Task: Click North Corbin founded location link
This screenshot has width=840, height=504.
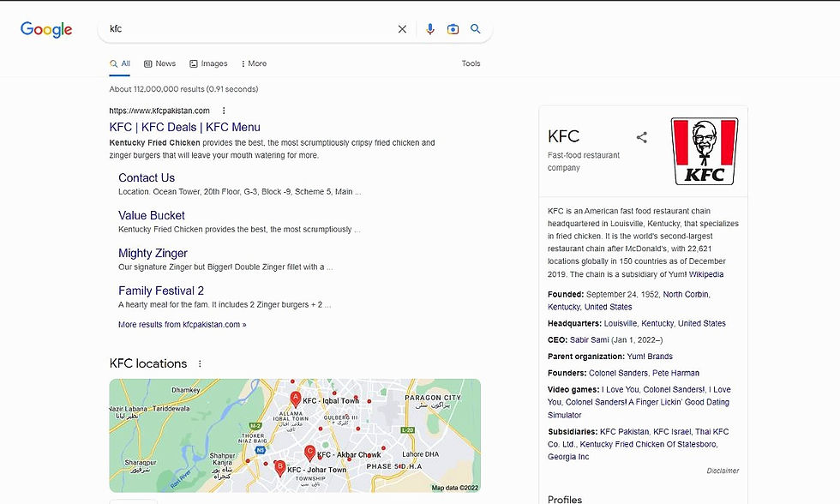Action: 686,295
